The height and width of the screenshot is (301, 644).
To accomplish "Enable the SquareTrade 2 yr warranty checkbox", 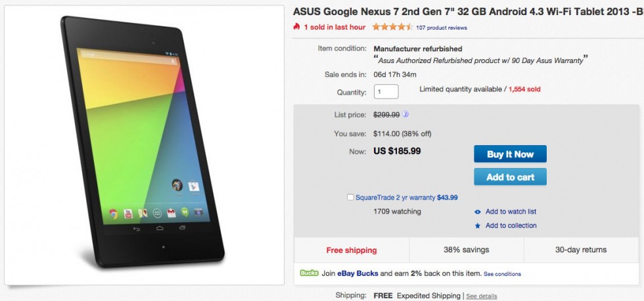I will click(350, 197).
